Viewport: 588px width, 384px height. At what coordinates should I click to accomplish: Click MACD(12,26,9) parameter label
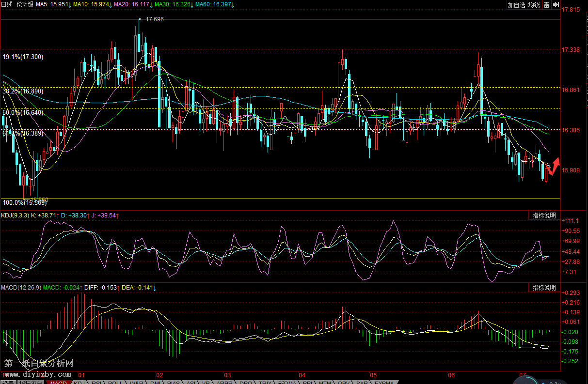click(x=21, y=288)
